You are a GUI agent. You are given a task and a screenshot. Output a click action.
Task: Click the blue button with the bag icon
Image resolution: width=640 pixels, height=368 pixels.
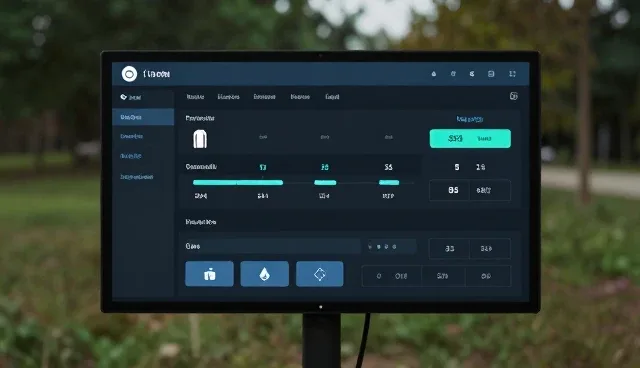pos(209,274)
